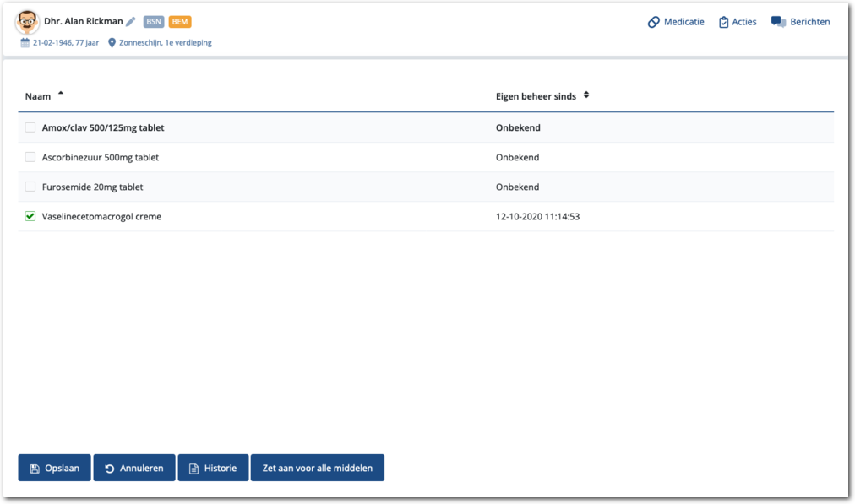Open Acties in the top menu
This screenshot has height=504, width=855.
coord(738,22)
